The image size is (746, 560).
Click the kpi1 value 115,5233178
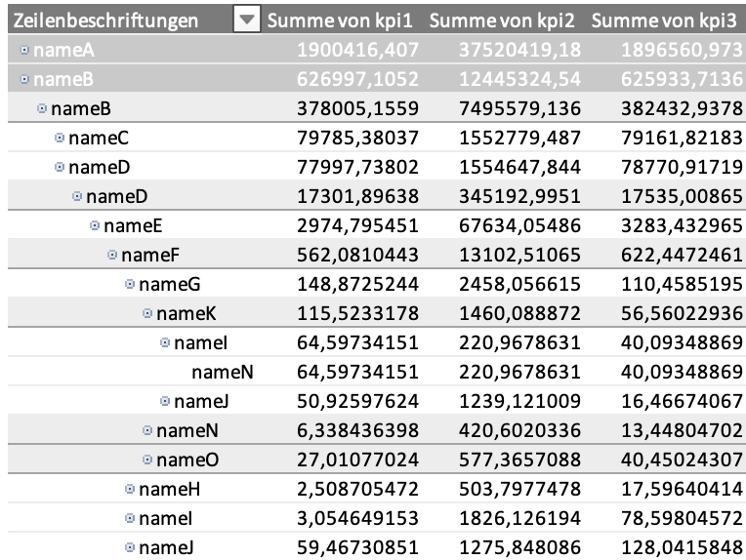tap(357, 314)
